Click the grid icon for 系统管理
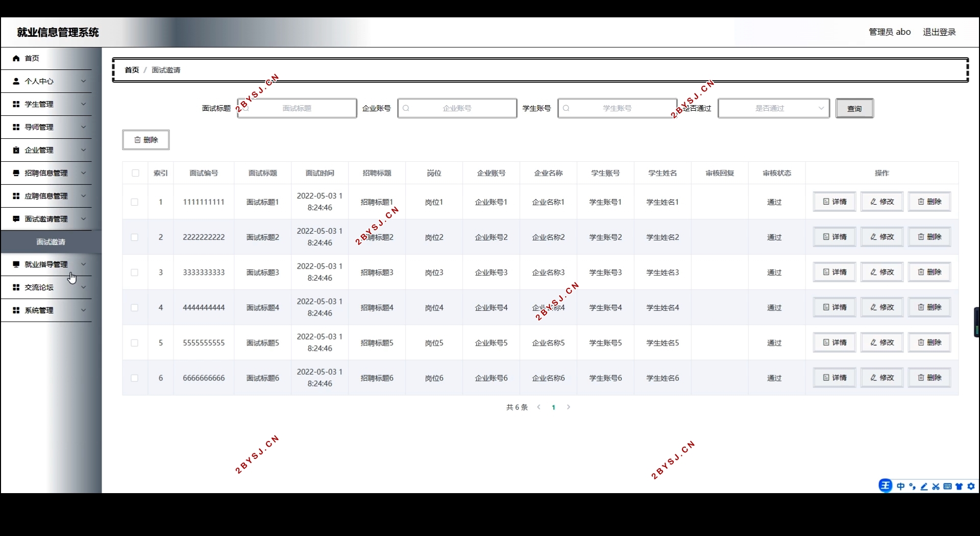This screenshot has height=536, width=980. 16,310
